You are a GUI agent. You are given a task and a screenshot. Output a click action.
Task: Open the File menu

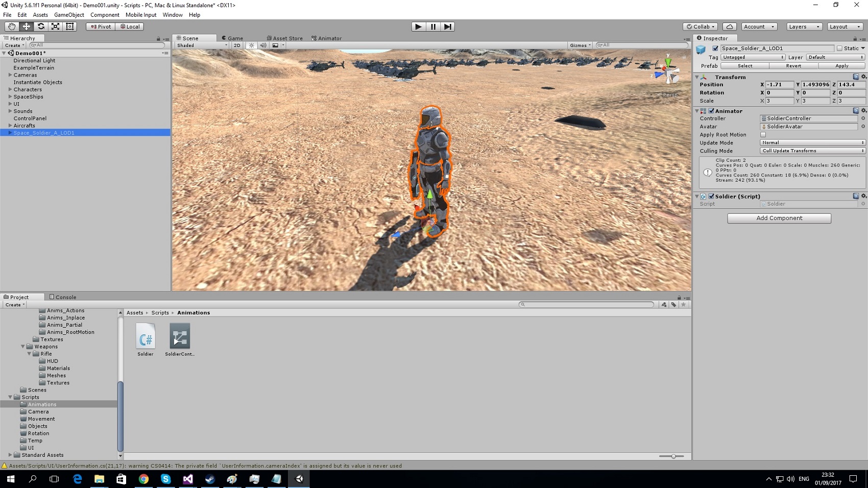click(7, 15)
